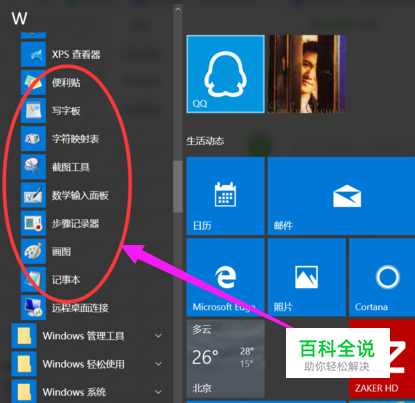Open the QQ tile

226,74
